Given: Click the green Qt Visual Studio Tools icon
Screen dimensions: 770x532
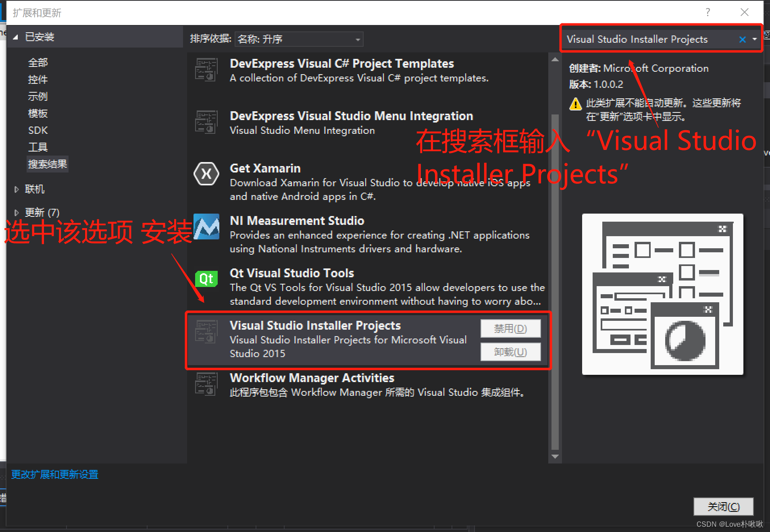Looking at the screenshot, I should coord(206,278).
